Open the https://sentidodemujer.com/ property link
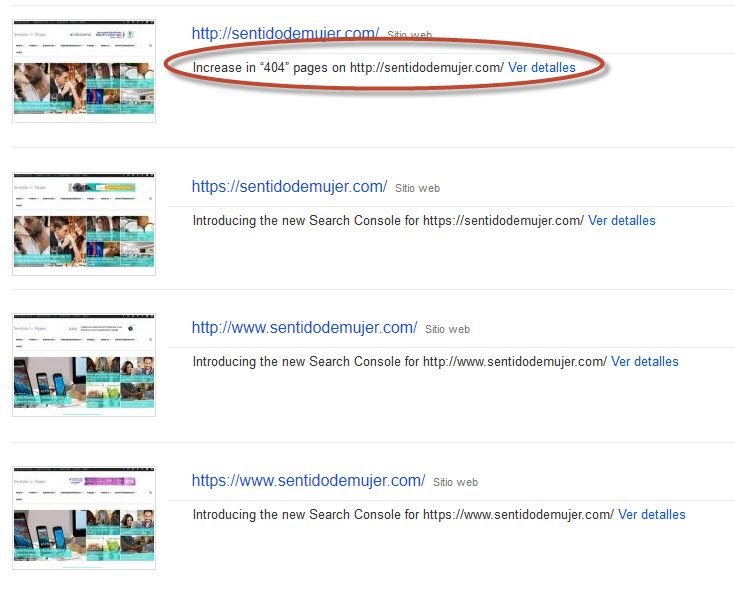This screenshot has width=735, height=592. pos(289,187)
